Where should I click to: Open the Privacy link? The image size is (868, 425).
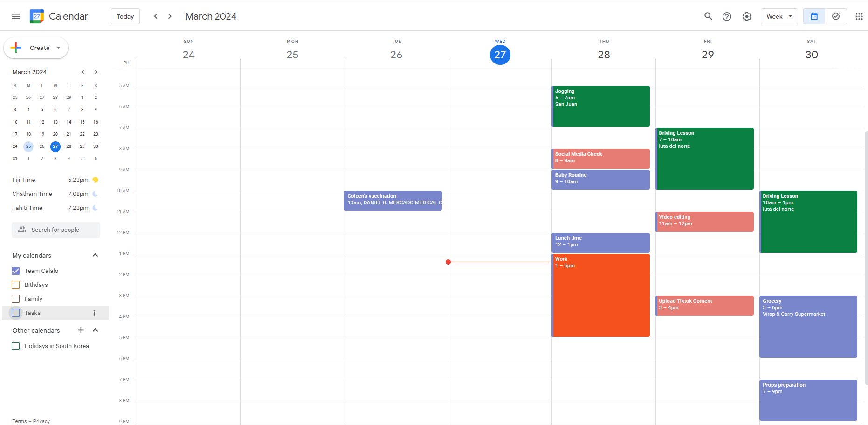pyautogui.click(x=41, y=421)
